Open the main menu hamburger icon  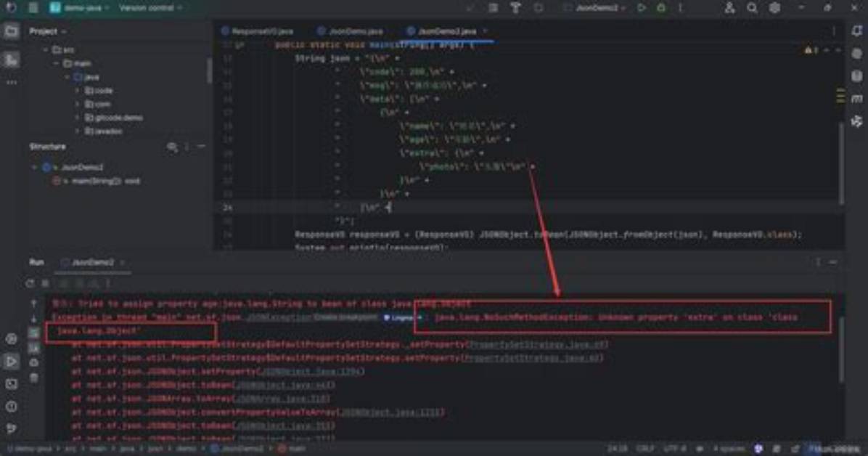[33, 8]
